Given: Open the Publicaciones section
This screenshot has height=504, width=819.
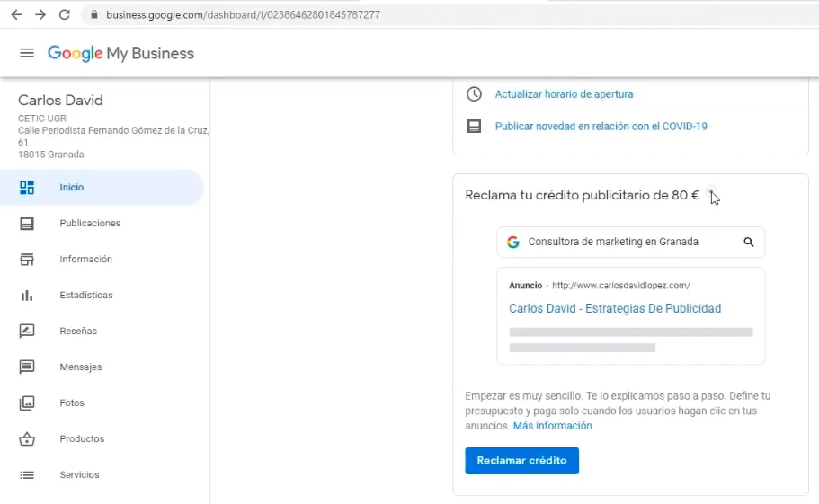Looking at the screenshot, I should click(x=90, y=224).
